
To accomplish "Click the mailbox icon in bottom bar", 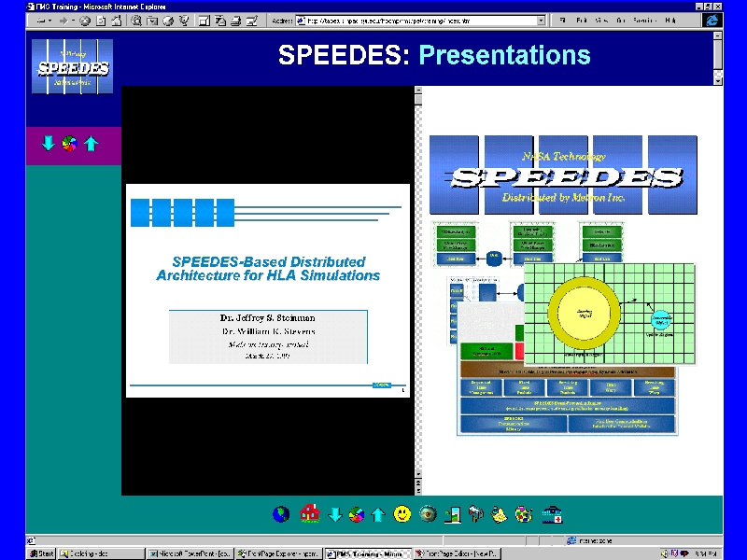I will pyautogui.click(x=476, y=514).
